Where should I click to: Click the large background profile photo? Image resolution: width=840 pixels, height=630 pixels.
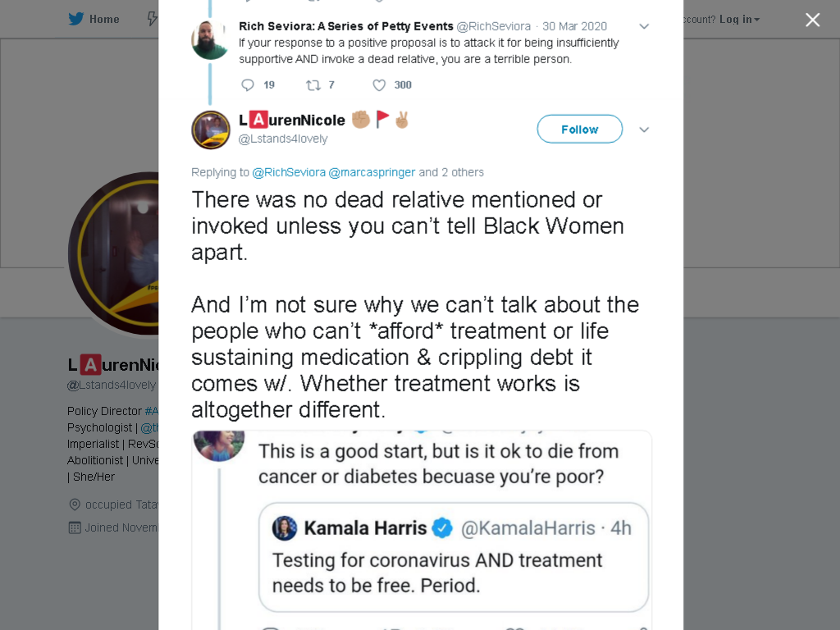click(x=113, y=253)
